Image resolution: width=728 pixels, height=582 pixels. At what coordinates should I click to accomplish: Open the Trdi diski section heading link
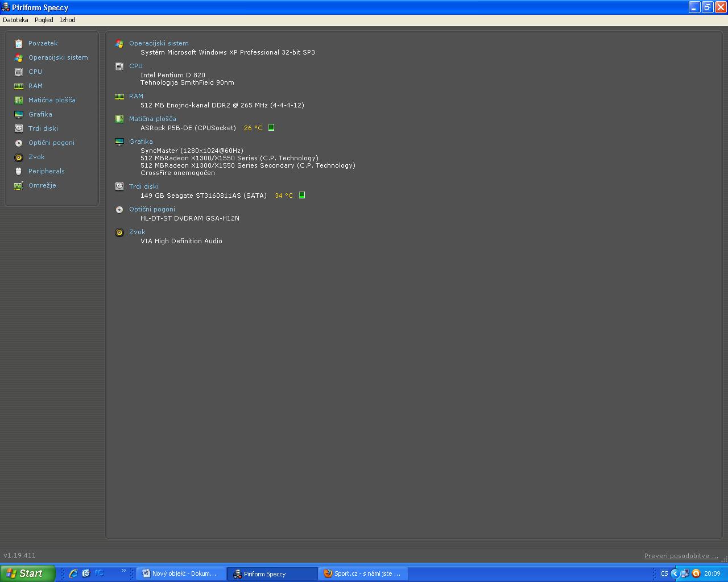click(144, 186)
